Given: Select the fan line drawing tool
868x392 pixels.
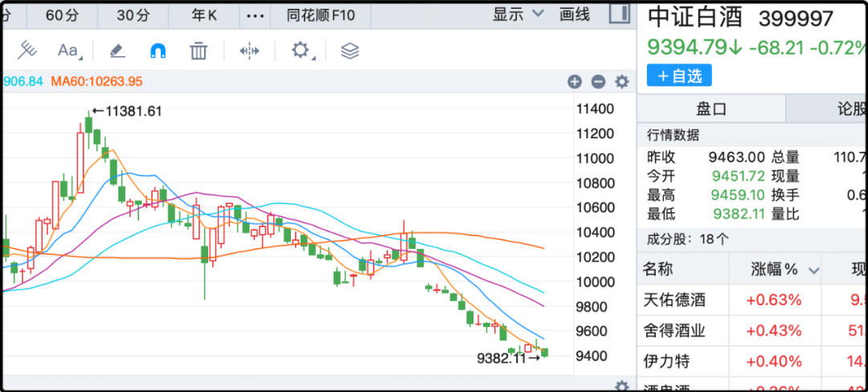Looking at the screenshot, I should click(27, 51).
